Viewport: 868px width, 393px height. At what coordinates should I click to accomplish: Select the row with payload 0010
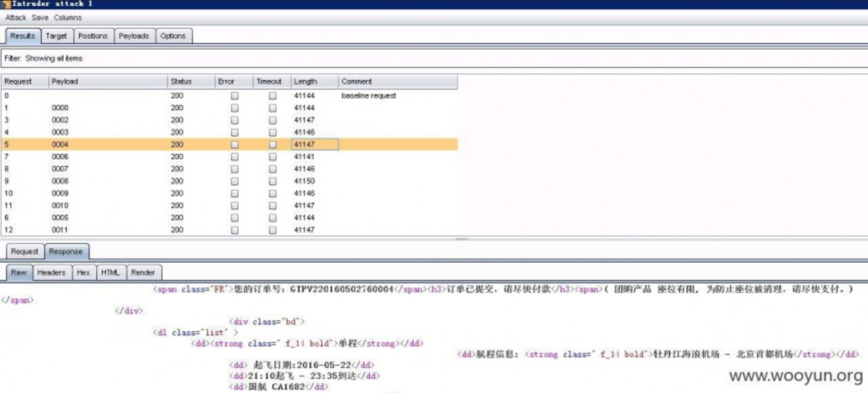[229, 205]
